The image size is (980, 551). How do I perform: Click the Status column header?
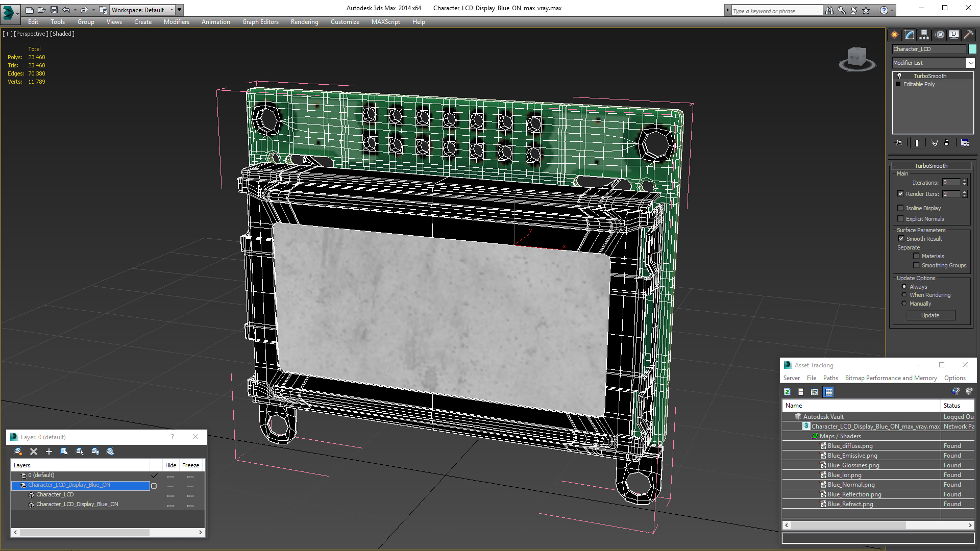[x=958, y=406]
